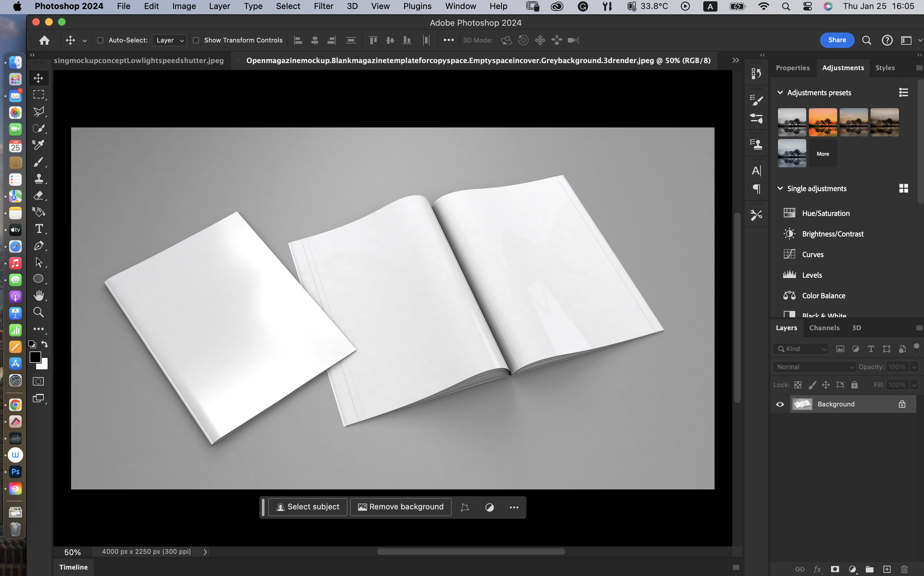Select the Pen tool
Viewport: 924px width, 576px height.
tap(39, 246)
